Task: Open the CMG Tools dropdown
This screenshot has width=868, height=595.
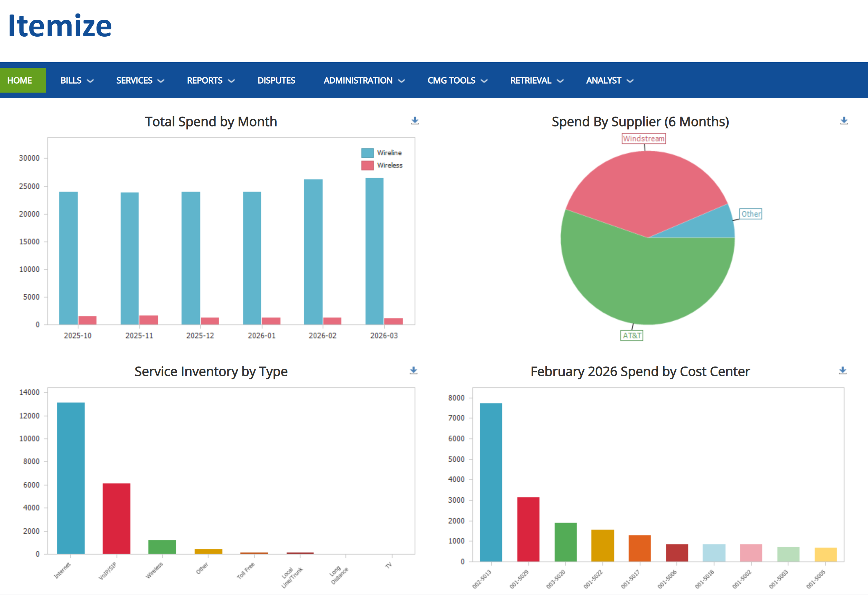Action: tap(457, 80)
